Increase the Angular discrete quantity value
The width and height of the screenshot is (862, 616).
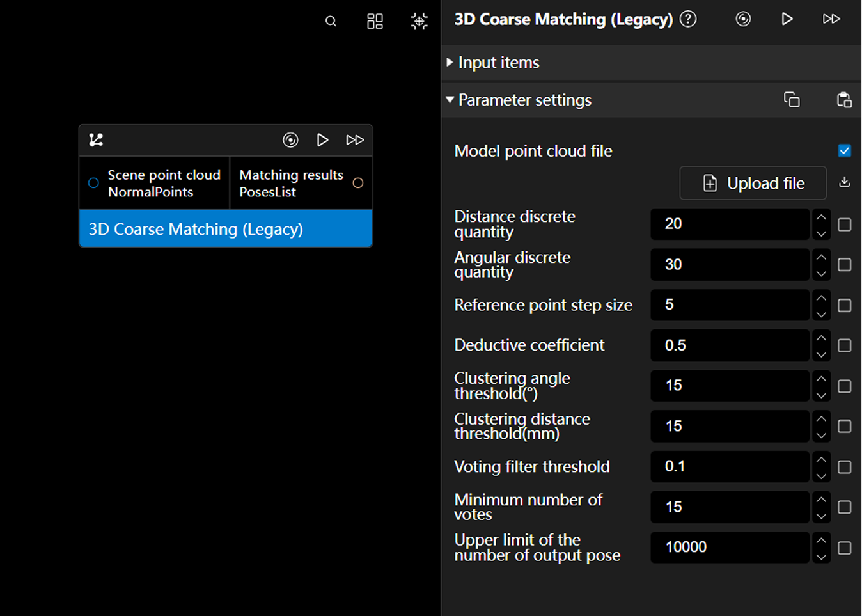(821, 257)
